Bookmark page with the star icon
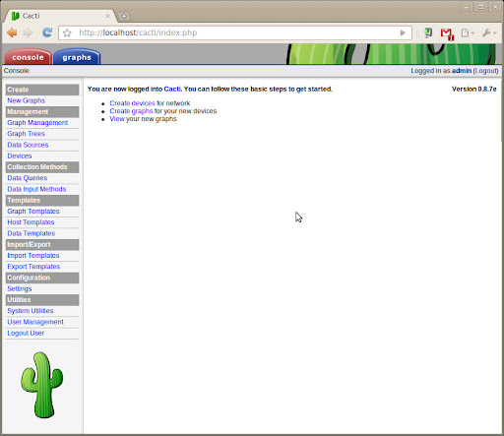Screen dimensions: 504x436 [x=67, y=32]
